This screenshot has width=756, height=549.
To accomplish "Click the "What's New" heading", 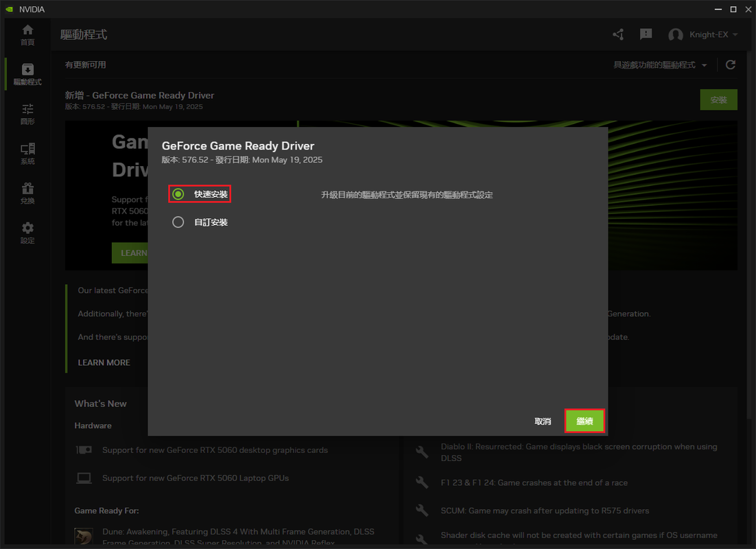I will [x=100, y=404].
